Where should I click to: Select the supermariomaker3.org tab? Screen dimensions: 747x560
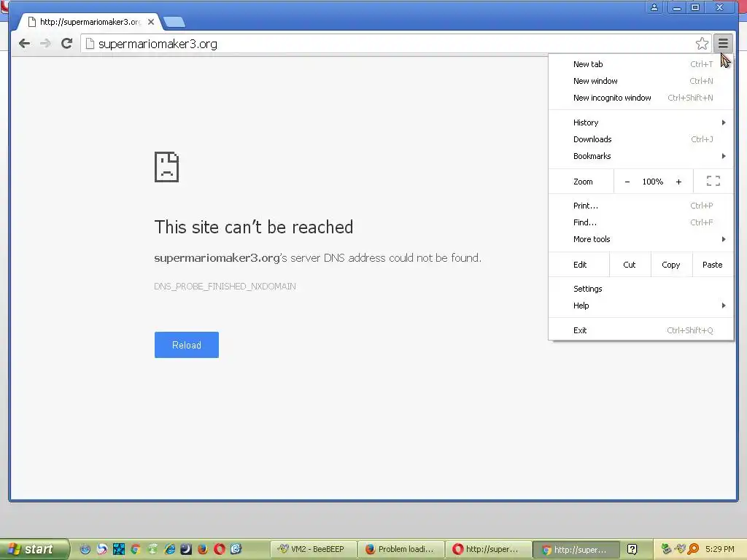[88, 22]
